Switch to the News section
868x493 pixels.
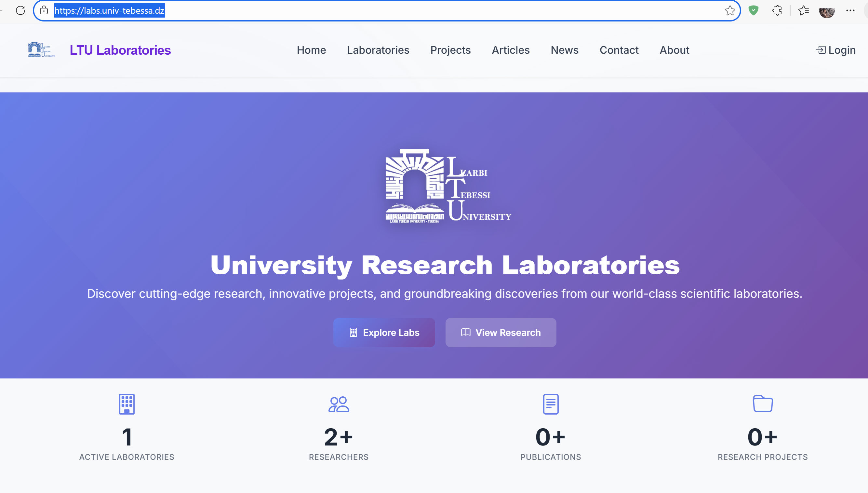[565, 50]
